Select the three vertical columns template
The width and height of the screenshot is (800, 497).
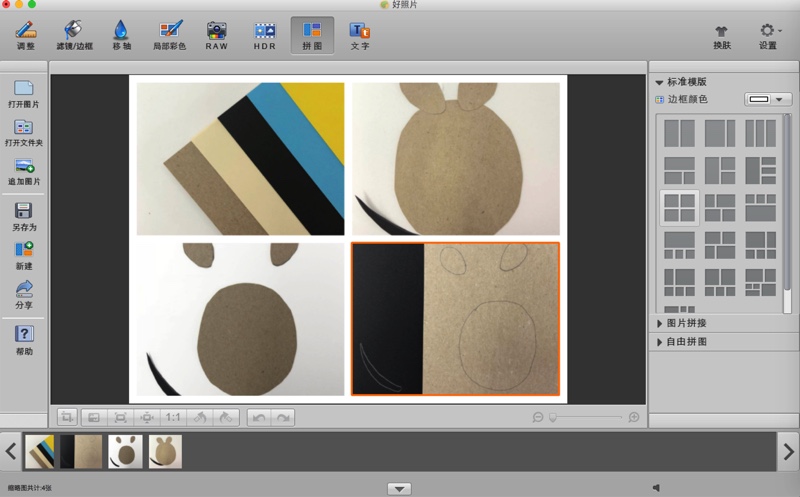pos(760,133)
